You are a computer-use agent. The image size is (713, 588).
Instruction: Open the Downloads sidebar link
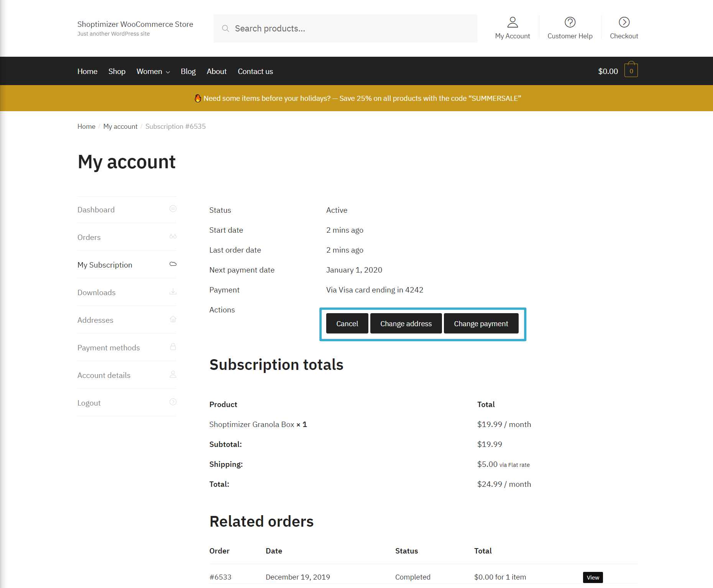pos(96,292)
